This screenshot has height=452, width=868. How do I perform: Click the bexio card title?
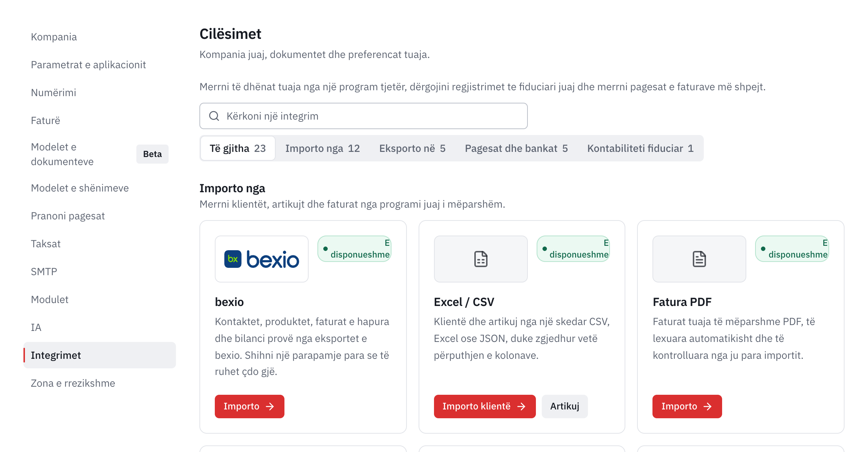pyautogui.click(x=229, y=302)
